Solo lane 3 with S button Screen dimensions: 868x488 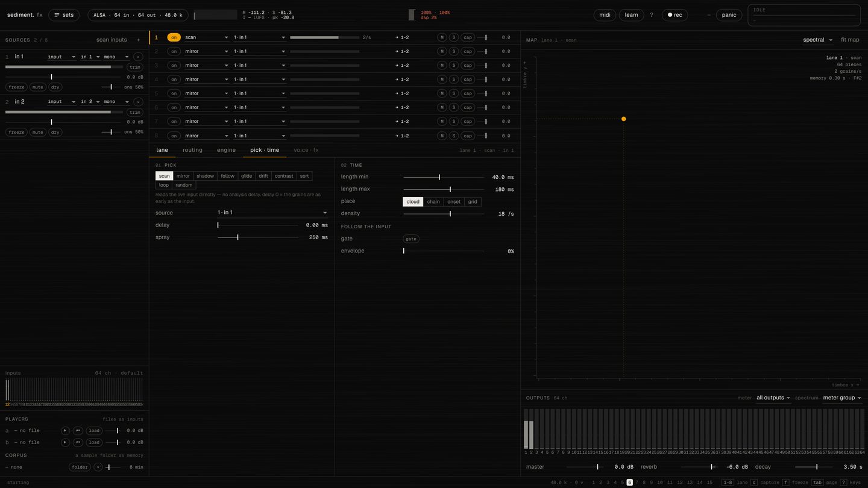454,65
